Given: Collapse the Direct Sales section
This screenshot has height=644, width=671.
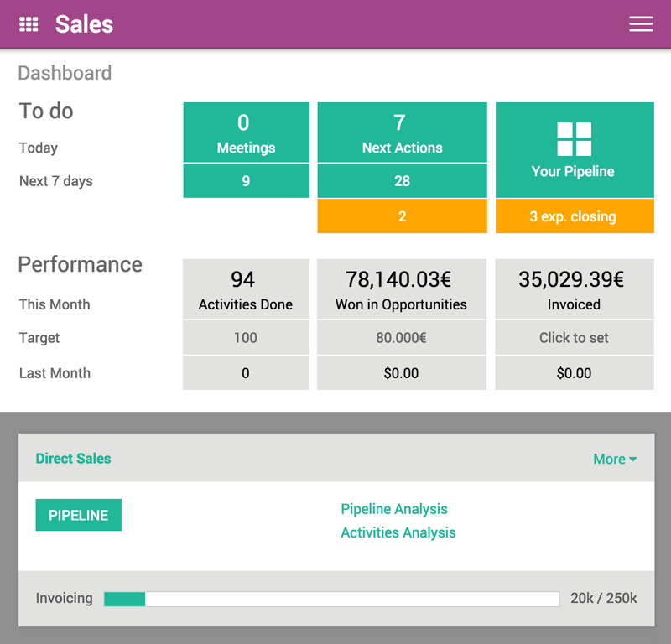Looking at the screenshot, I should click(x=72, y=459).
